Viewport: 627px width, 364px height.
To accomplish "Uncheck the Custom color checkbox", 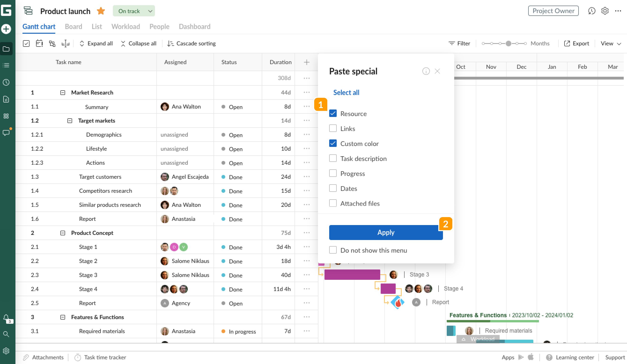I will coord(333,143).
